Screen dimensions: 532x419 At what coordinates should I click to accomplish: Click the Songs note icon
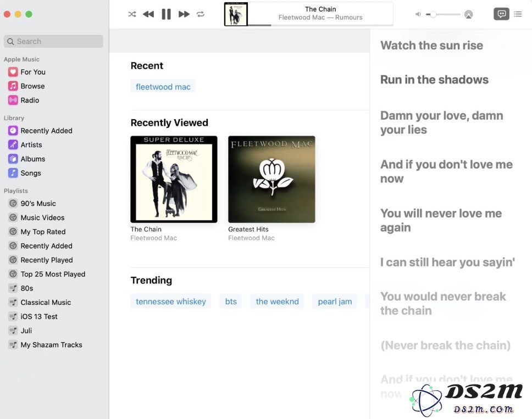pos(13,173)
